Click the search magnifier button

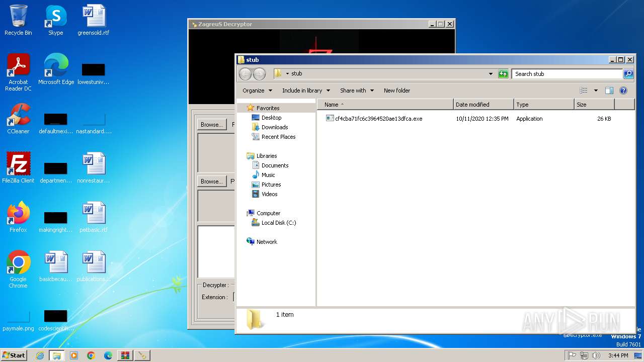coord(628,74)
